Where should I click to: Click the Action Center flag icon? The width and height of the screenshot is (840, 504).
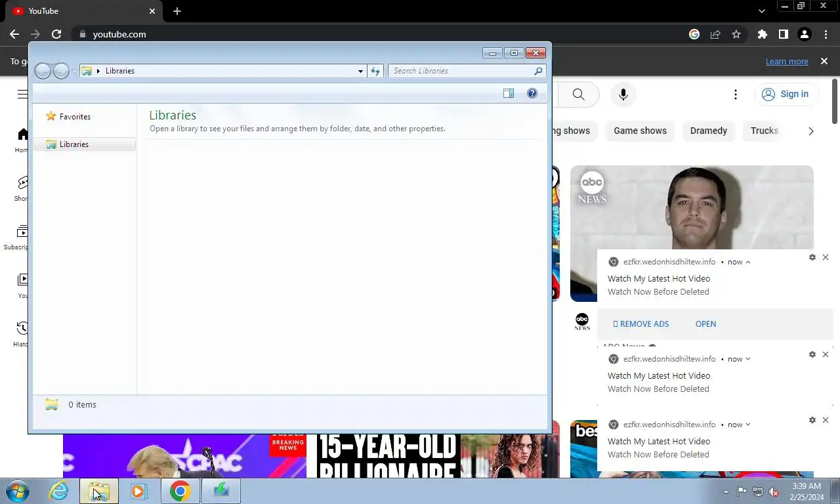[742, 492]
